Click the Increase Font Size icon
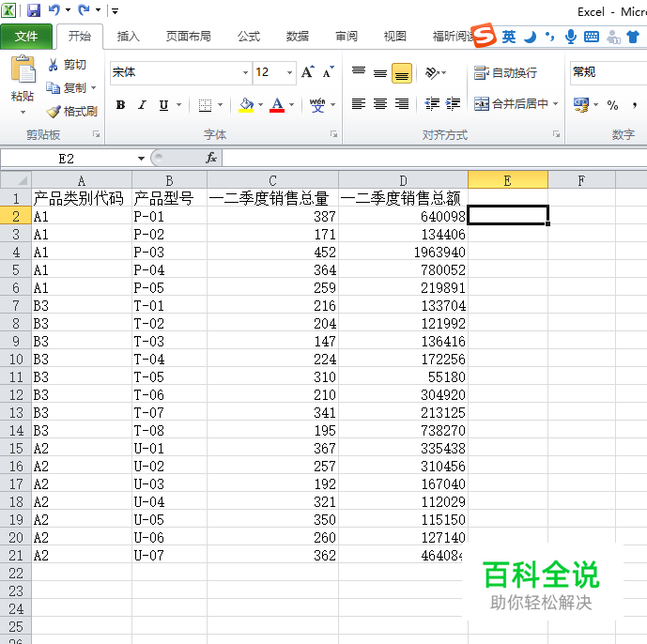 coord(308,72)
